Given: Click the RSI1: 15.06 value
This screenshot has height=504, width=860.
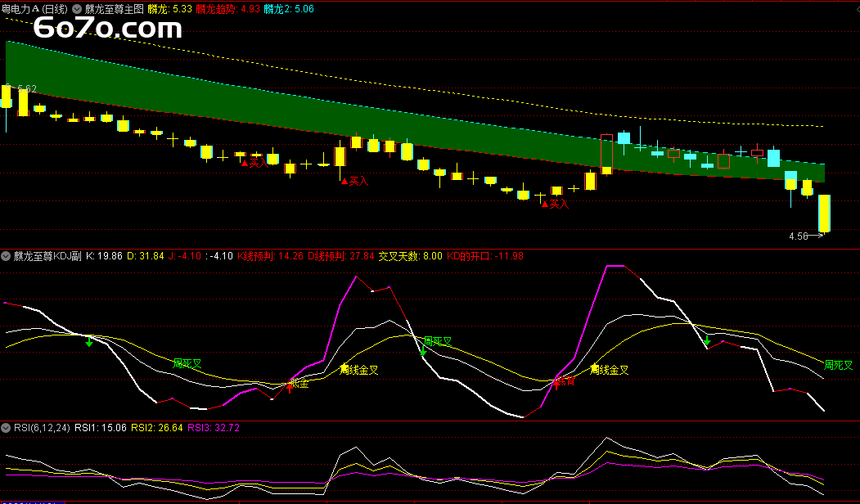Looking at the screenshot, I should [101, 428].
